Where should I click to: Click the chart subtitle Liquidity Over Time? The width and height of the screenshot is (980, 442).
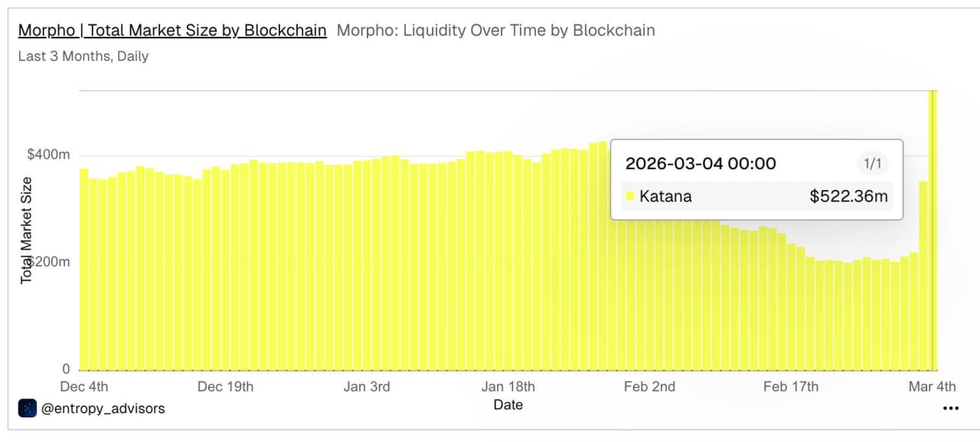coord(495,31)
